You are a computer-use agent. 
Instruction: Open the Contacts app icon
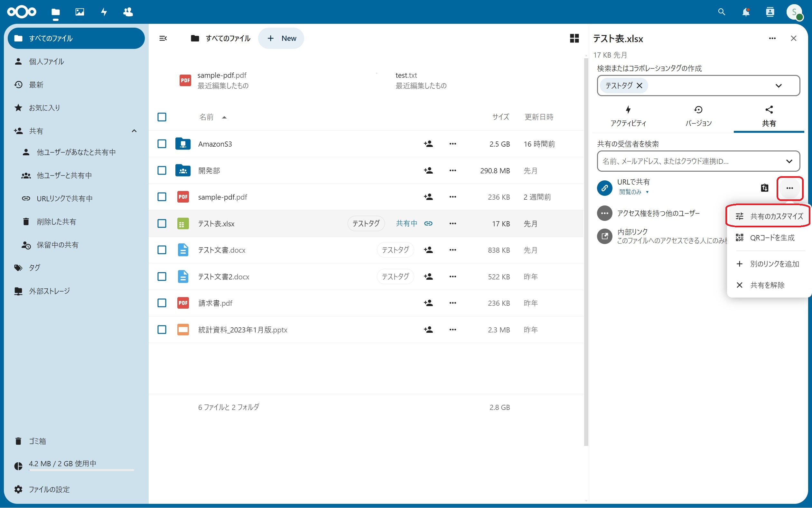tap(128, 12)
